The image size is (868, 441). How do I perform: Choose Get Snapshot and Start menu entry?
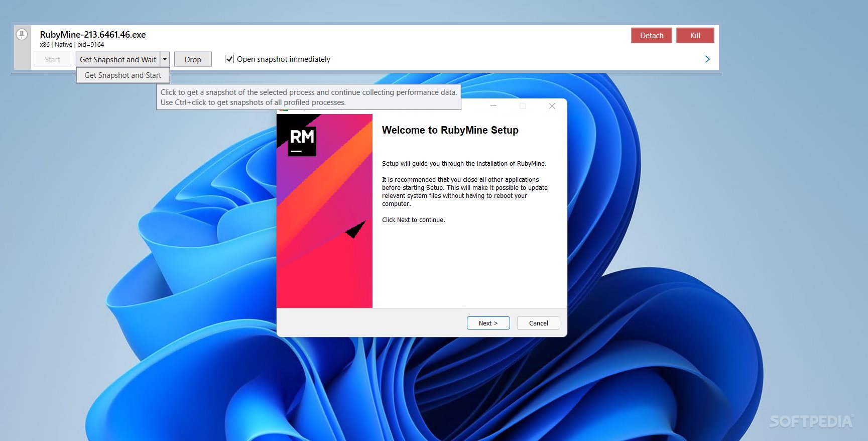(123, 75)
